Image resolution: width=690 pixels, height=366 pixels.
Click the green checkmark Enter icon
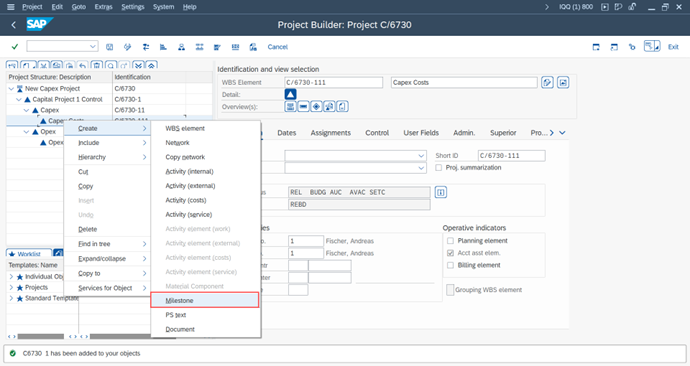[15, 47]
